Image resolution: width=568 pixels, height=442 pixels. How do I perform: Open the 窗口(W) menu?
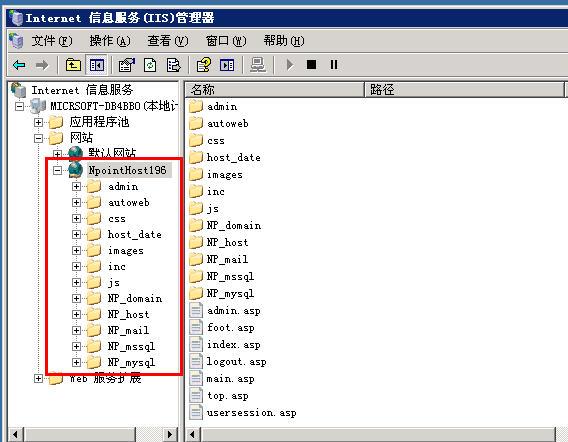pyautogui.click(x=226, y=41)
